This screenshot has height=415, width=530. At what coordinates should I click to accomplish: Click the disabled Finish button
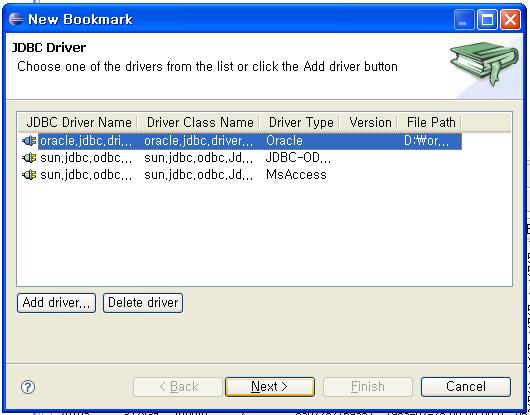pos(368,387)
